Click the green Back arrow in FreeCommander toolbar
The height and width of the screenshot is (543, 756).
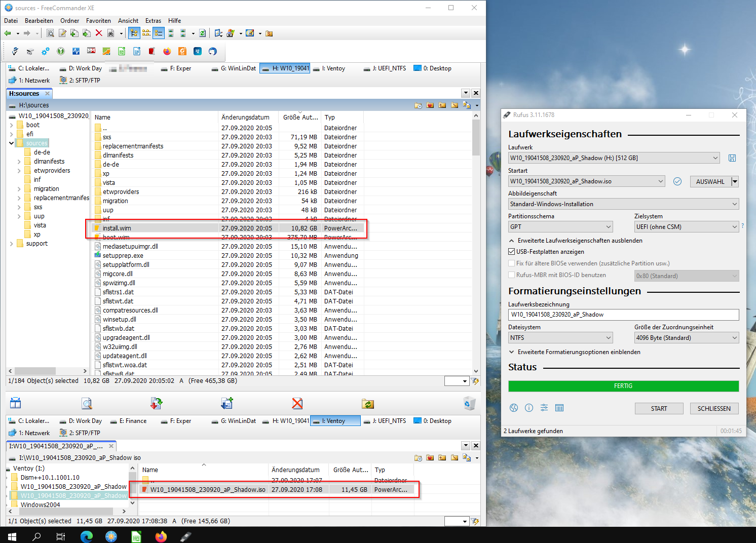point(8,33)
